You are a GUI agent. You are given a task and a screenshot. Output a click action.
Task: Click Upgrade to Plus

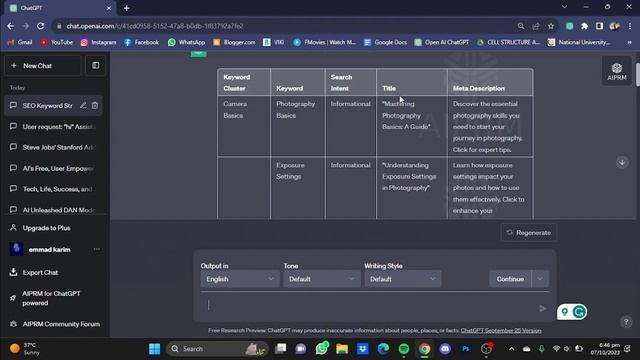pos(46,228)
